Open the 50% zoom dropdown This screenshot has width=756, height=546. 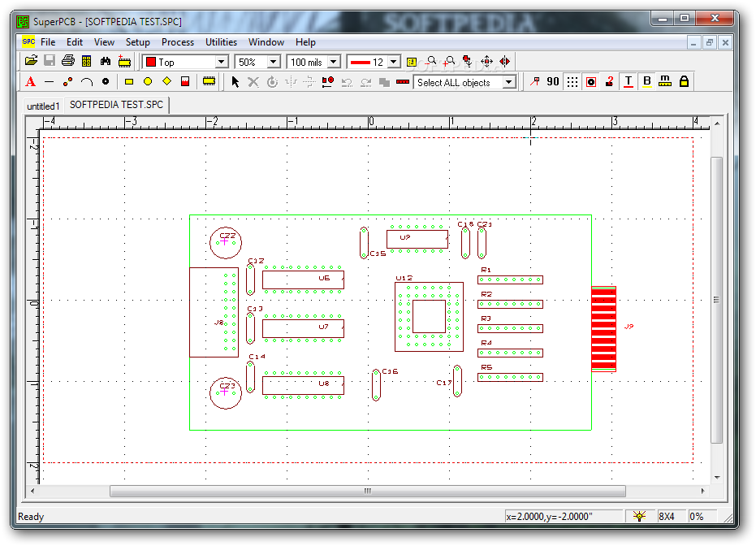pos(274,62)
